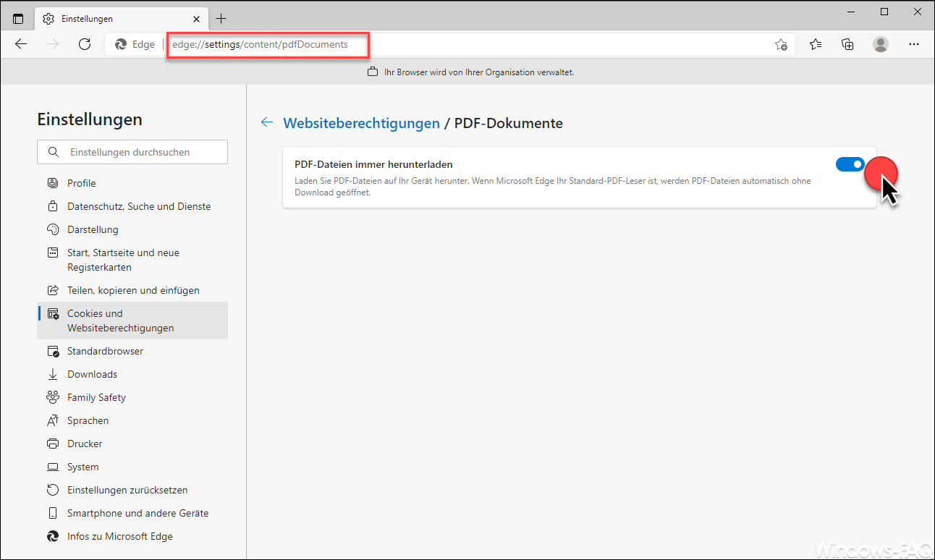Open Smartphone und andere Geräte
The image size is (935, 560).
point(132,513)
